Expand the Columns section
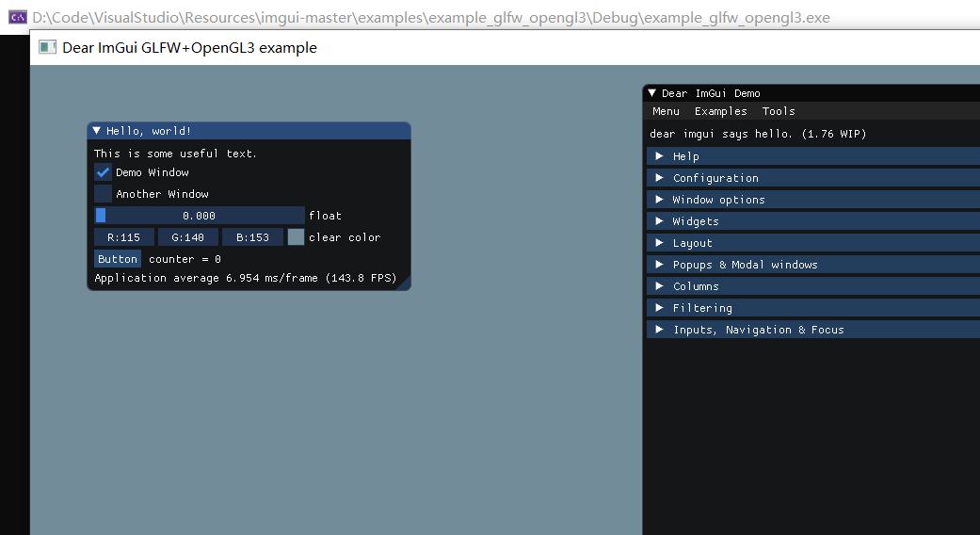The width and height of the screenshot is (980, 535). click(813, 286)
